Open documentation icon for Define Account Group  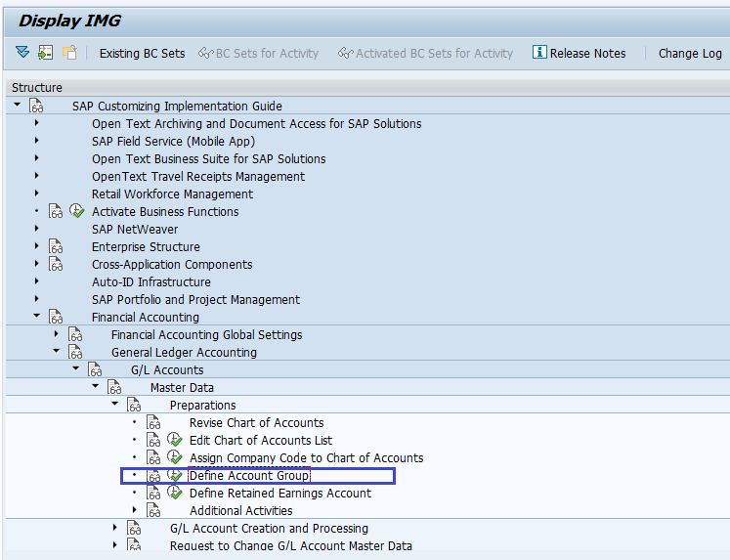[x=153, y=475]
